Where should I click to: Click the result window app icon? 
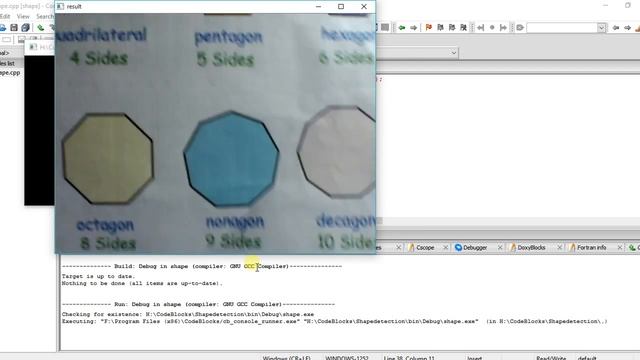click(60, 6)
